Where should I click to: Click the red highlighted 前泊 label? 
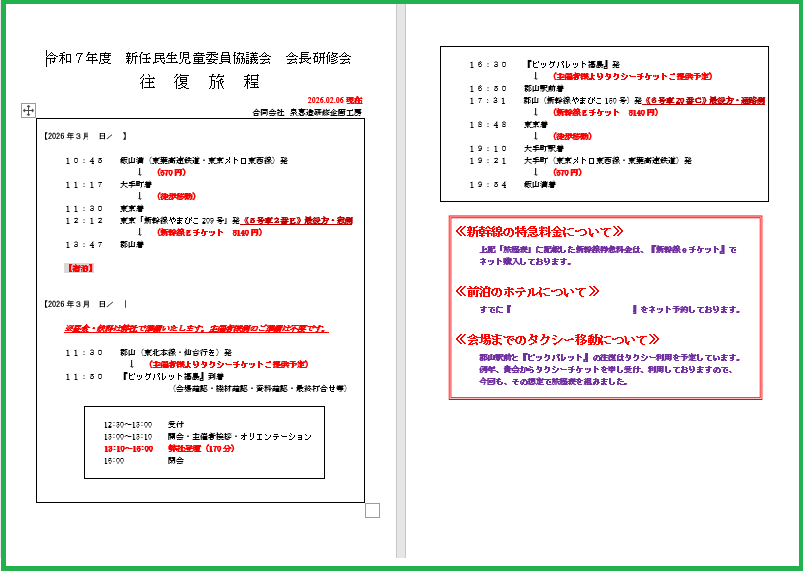(x=79, y=268)
